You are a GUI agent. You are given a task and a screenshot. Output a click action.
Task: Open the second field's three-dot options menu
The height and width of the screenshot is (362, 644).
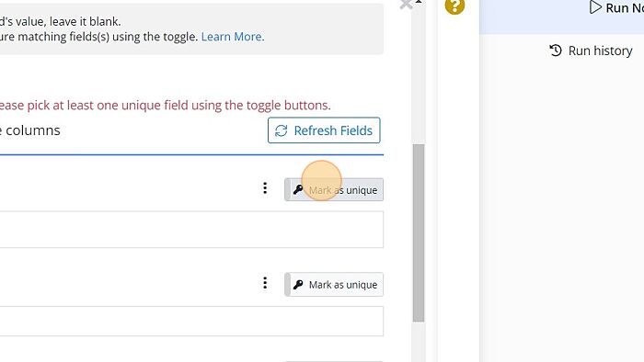265,283
